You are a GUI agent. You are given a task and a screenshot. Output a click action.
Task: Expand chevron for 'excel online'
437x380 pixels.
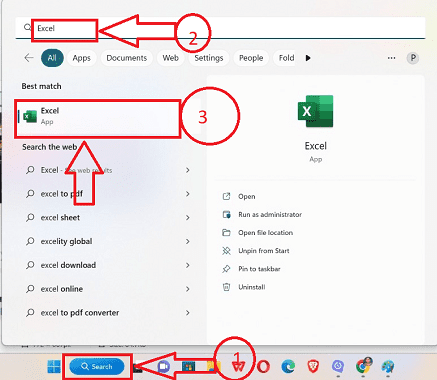[x=188, y=289]
